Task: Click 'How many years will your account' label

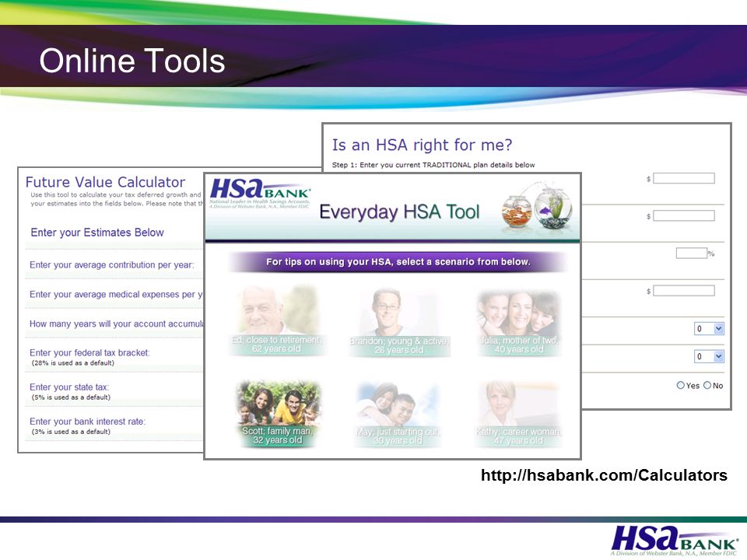Action: click(117, 324)
